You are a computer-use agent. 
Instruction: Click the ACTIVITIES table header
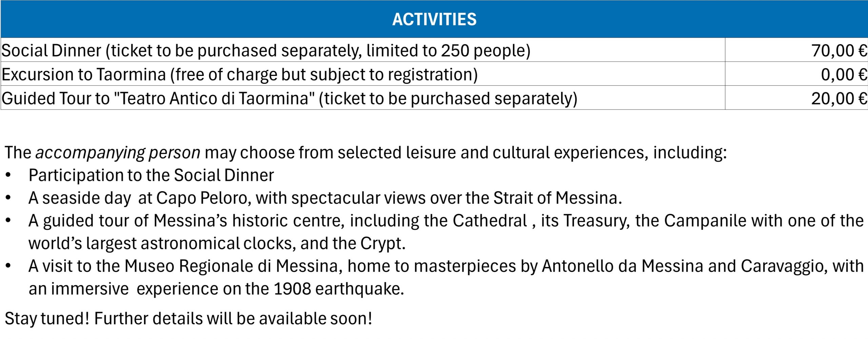434,19
